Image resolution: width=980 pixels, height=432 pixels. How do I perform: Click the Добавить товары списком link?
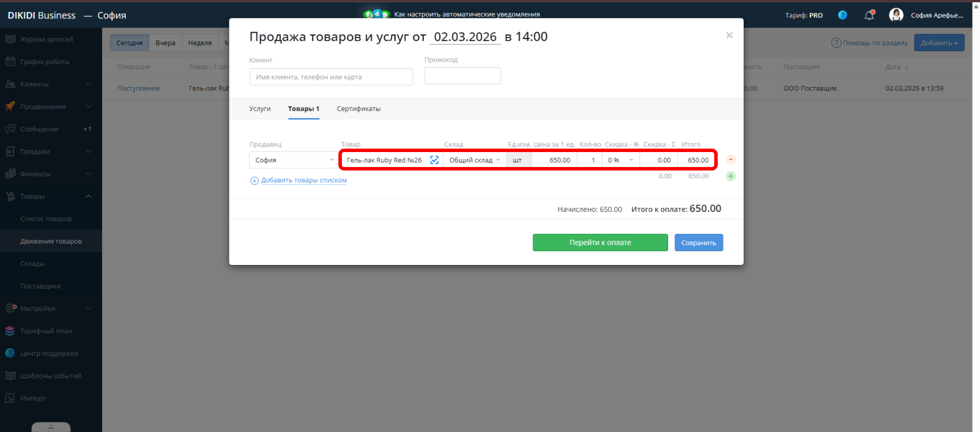304,180
